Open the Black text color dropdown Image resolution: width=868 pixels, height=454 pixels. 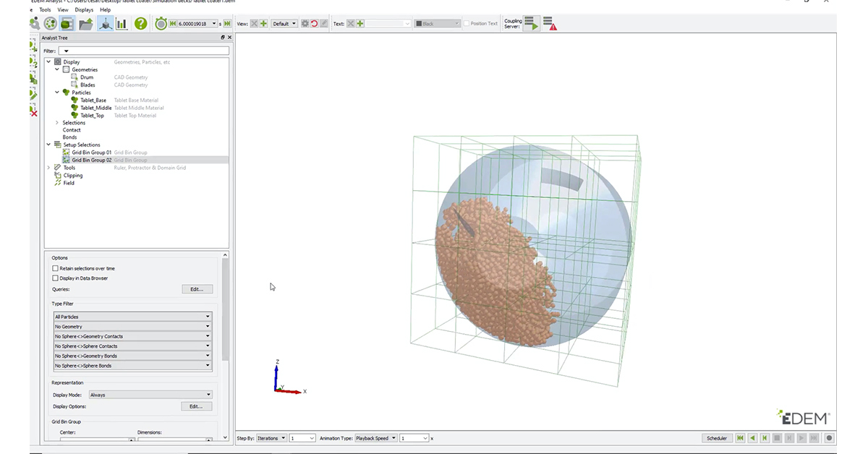point(438,24)
